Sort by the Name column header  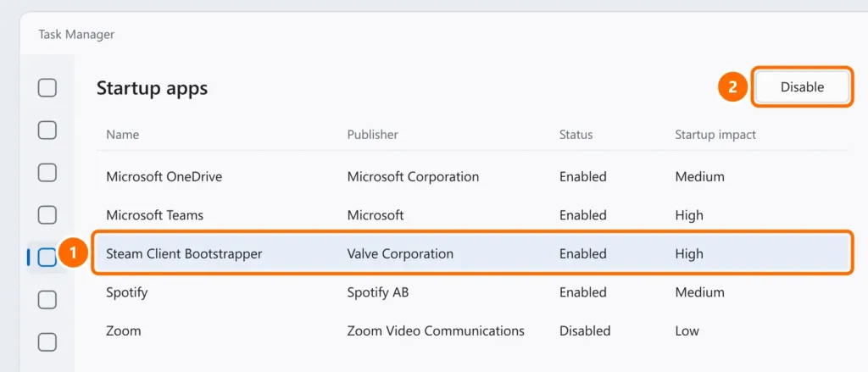pyautogui.click(x=122, y=135)
